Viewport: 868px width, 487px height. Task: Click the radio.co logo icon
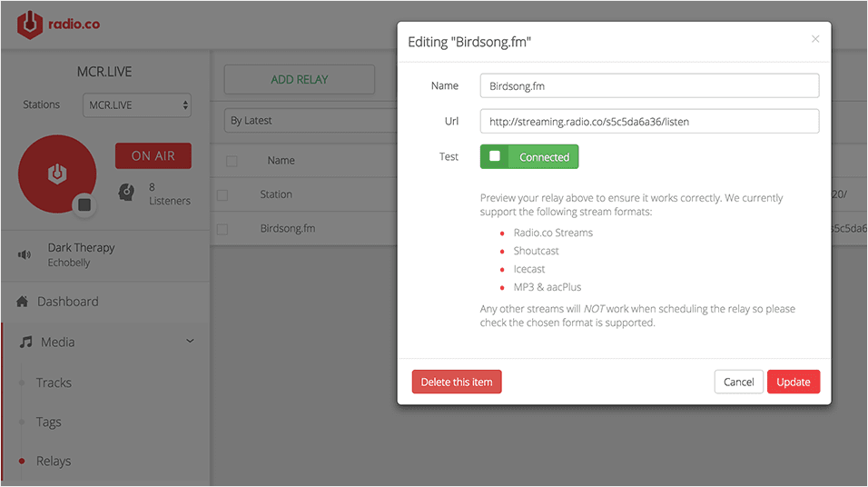30,25
